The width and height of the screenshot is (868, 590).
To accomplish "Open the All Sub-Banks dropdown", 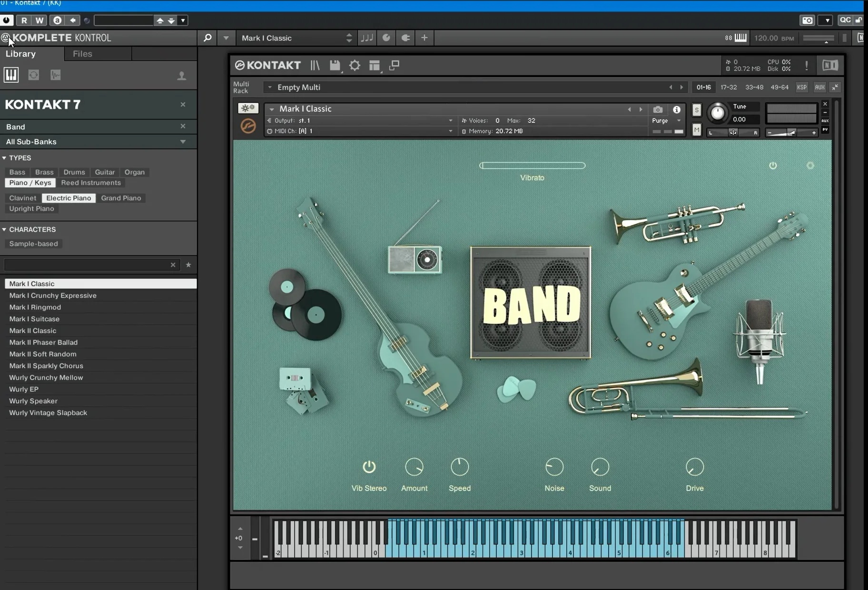I will click(x=99, y=142).
